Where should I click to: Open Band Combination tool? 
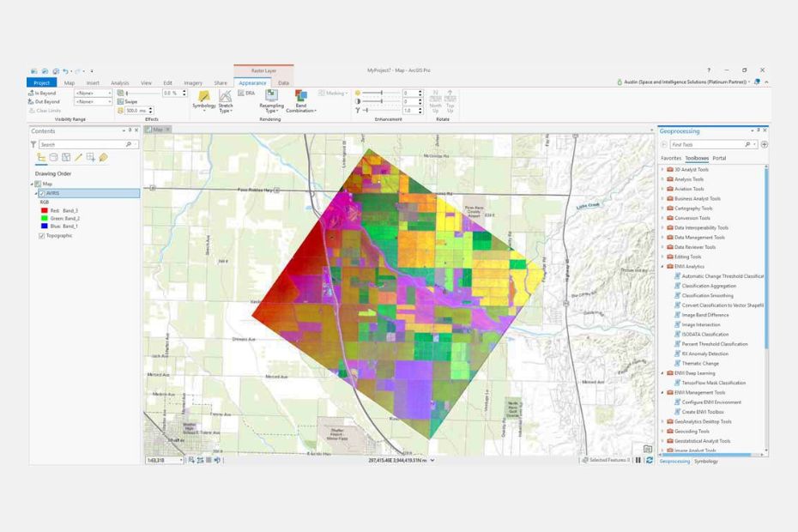(x=301, y=100)
